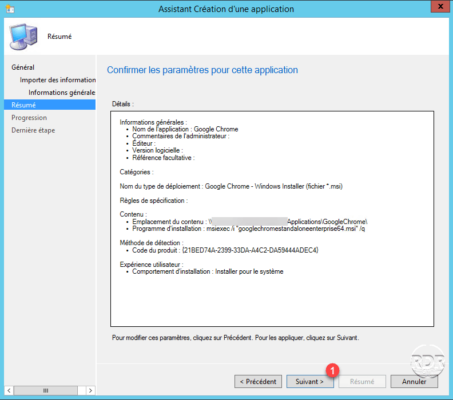Select the Importer des informations step
453x400 pixels.
[x=58, y=80]
